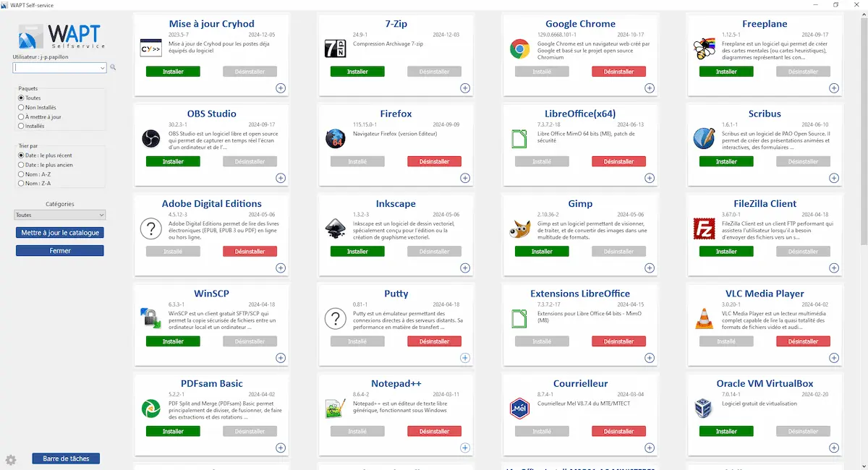Screen dimensions: 868x470
Task: Click 'Mettre à jour le catalogue' button
Action: pos(60,233)
